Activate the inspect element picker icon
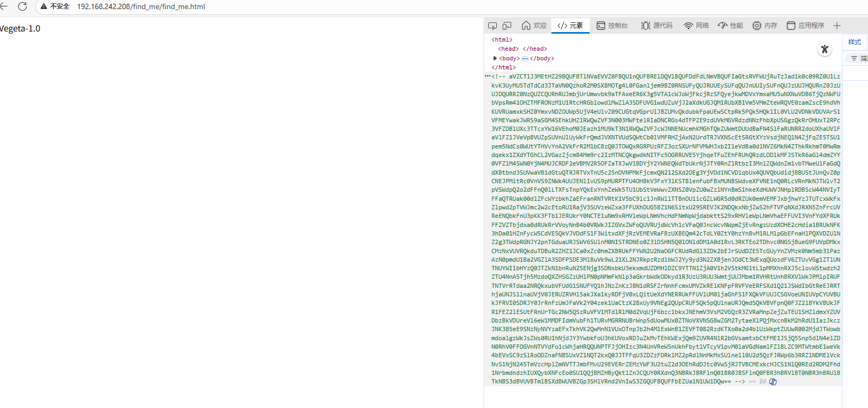Viewport: 868px width, 408px height. pyautogui.click(x=492, y=26)
